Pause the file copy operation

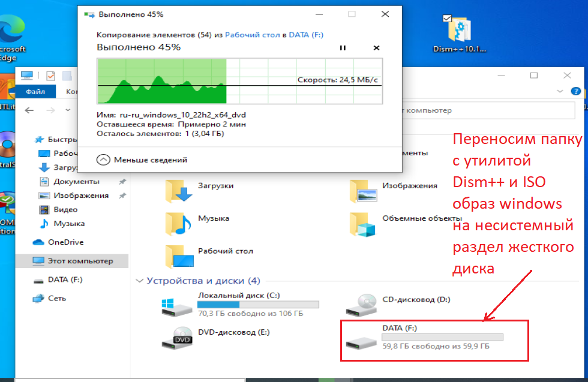(x=343, y=47)
